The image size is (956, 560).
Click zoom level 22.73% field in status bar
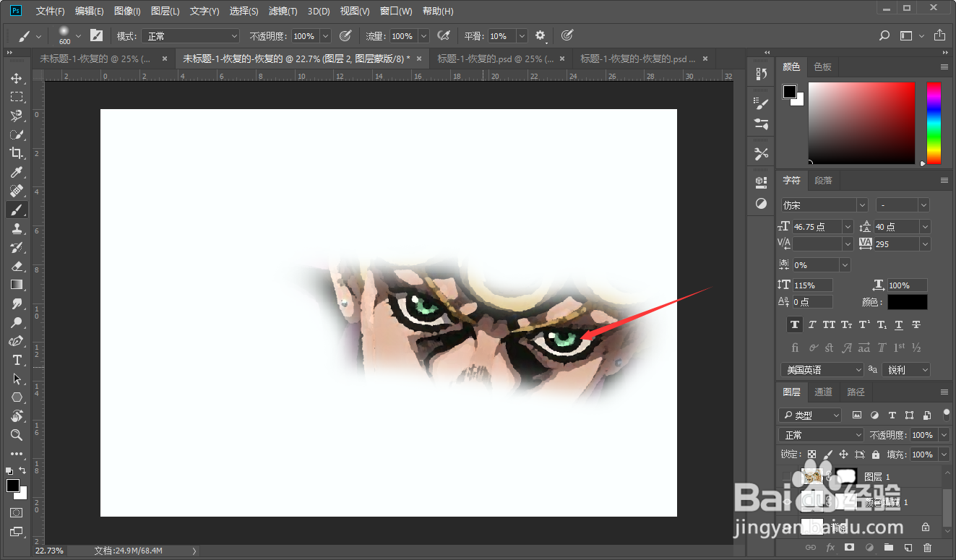click(49, 551)
